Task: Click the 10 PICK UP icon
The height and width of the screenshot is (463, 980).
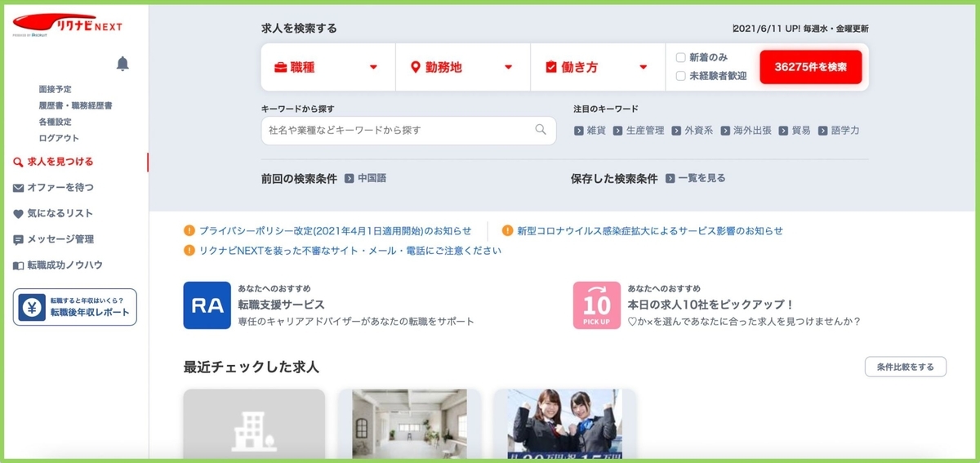Action: [597, 305]
